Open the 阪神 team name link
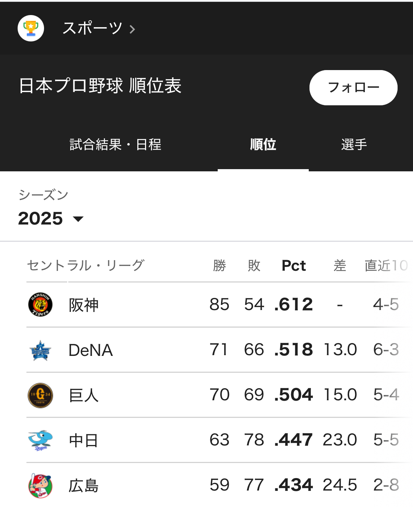 [x=84, y=305]
